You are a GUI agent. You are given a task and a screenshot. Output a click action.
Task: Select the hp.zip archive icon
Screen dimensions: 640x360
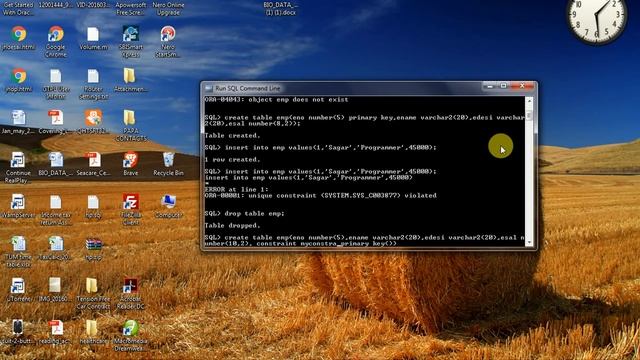[x=93, y=244]
